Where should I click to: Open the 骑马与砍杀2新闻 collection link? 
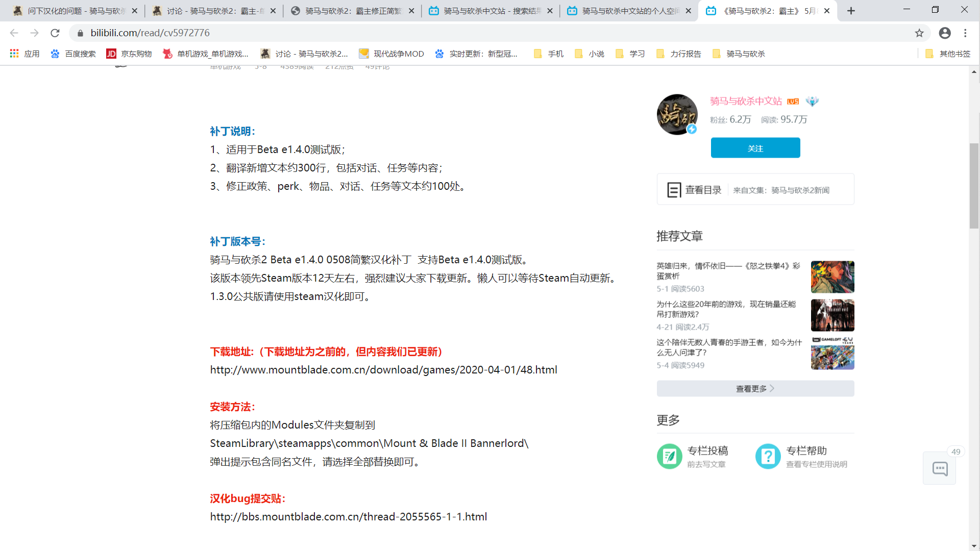(800, 190)
